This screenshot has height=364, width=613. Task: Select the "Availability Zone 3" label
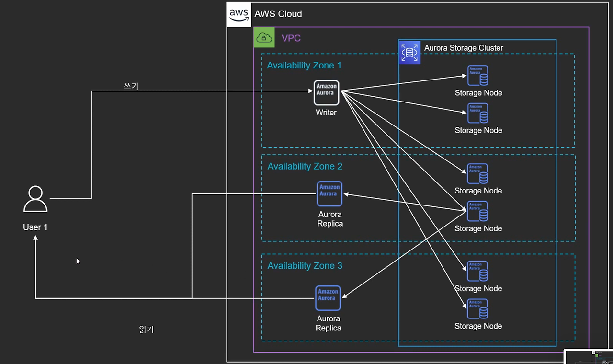pos(305,266)
